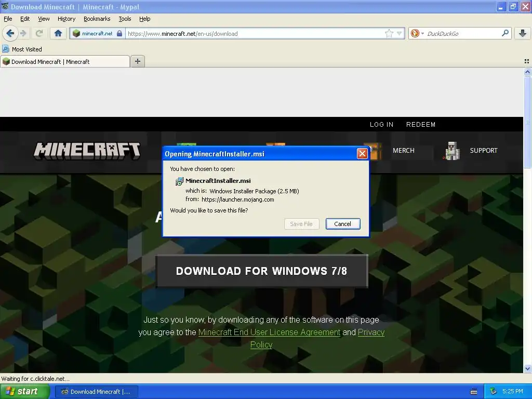Open the Most Visited bookmarks folder
The image size is (532, 399).
coord(22,49)
